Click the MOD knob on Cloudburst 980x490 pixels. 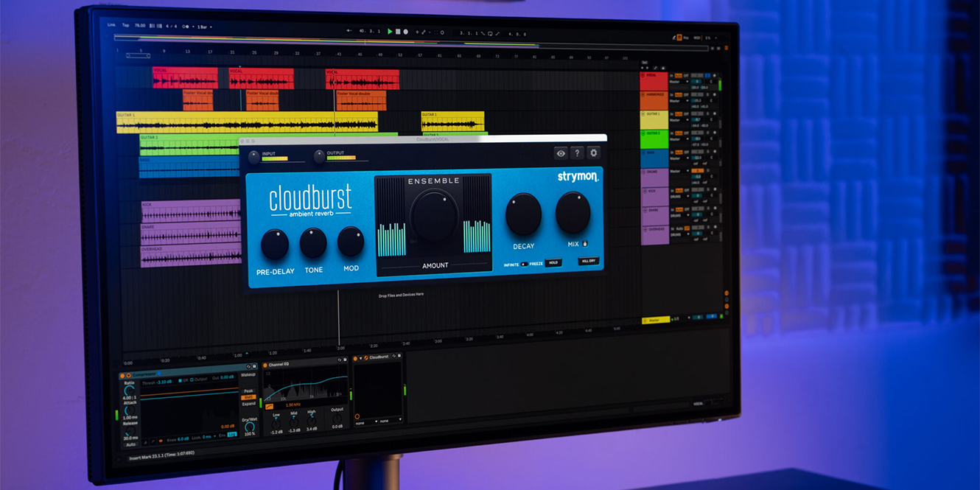coord(351,241)
